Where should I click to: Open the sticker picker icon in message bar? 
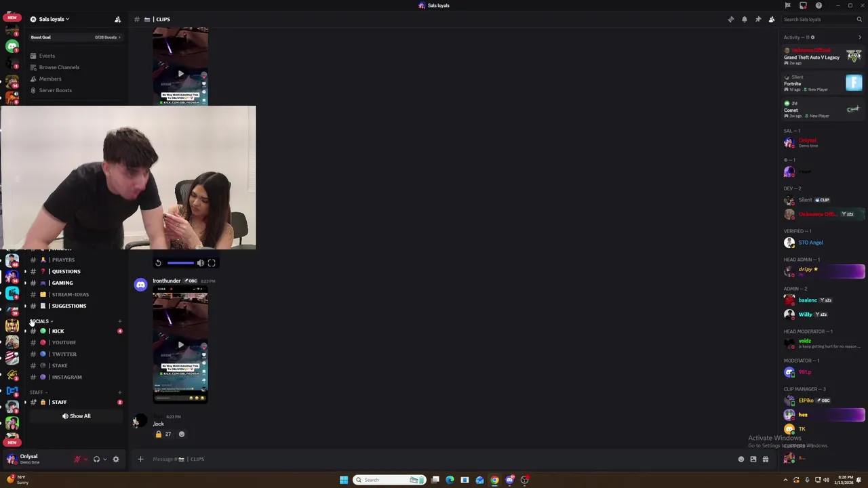[753, 460]
